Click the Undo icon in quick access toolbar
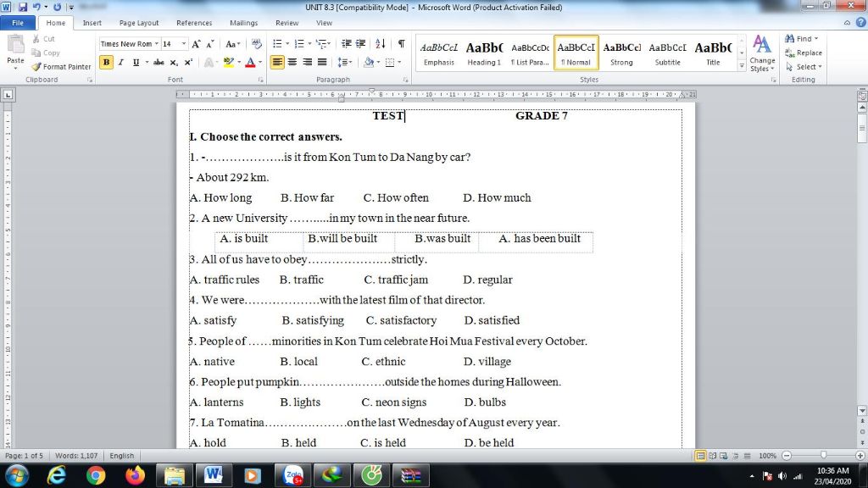Viewport: 868px width, 488px height. pyautogui.click(x=36, y=7)
